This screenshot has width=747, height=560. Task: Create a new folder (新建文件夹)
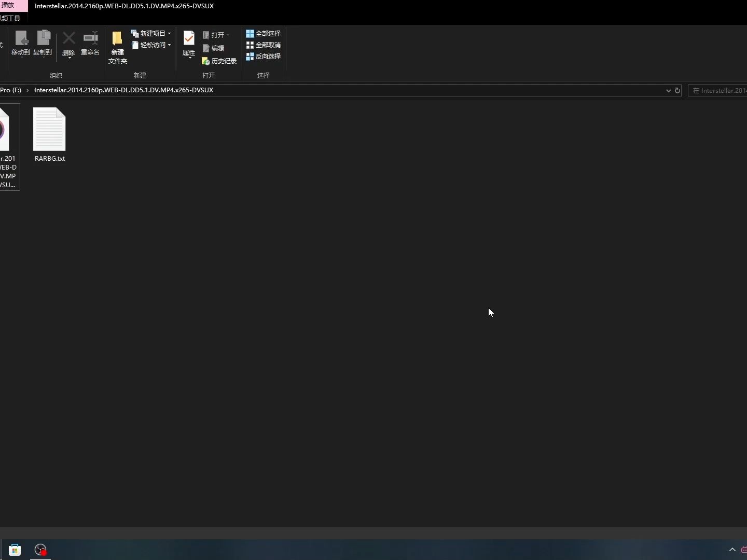point(118,47)
